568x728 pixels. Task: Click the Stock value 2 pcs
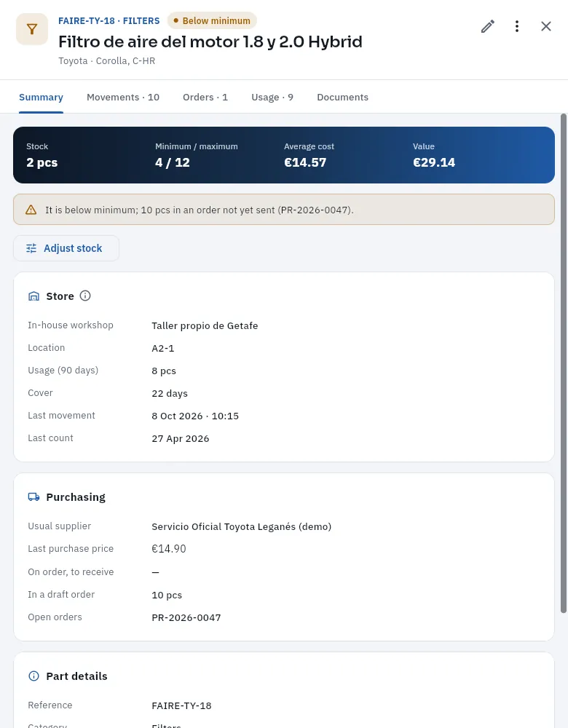click(42, 162)
